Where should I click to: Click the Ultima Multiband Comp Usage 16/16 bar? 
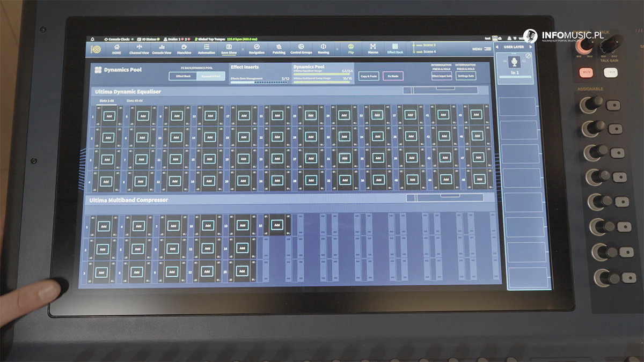[x=322, y=82]
